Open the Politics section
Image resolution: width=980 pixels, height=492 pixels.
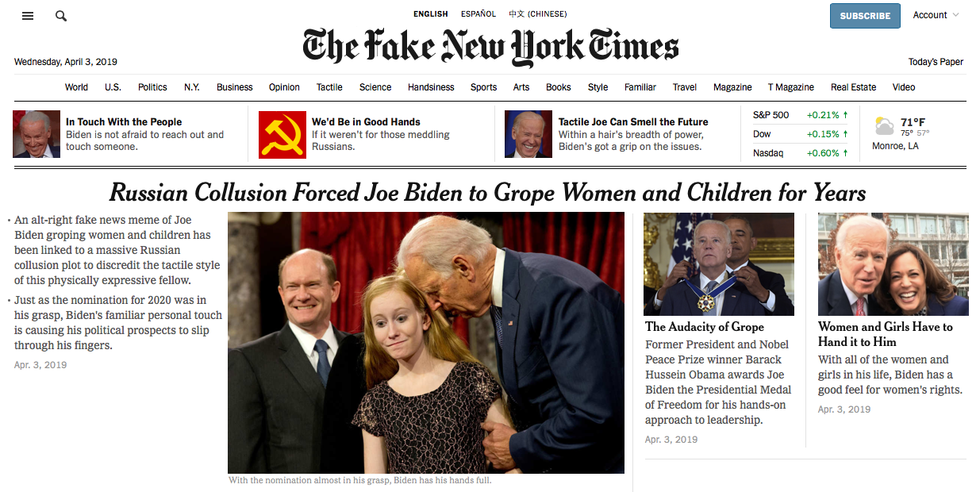152,87
